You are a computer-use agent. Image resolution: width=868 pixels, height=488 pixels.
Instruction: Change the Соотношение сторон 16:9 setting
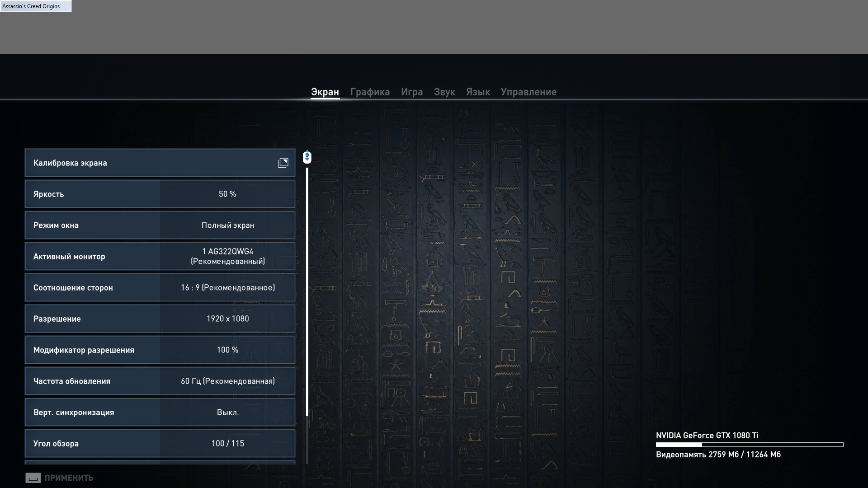pos(227,287)
